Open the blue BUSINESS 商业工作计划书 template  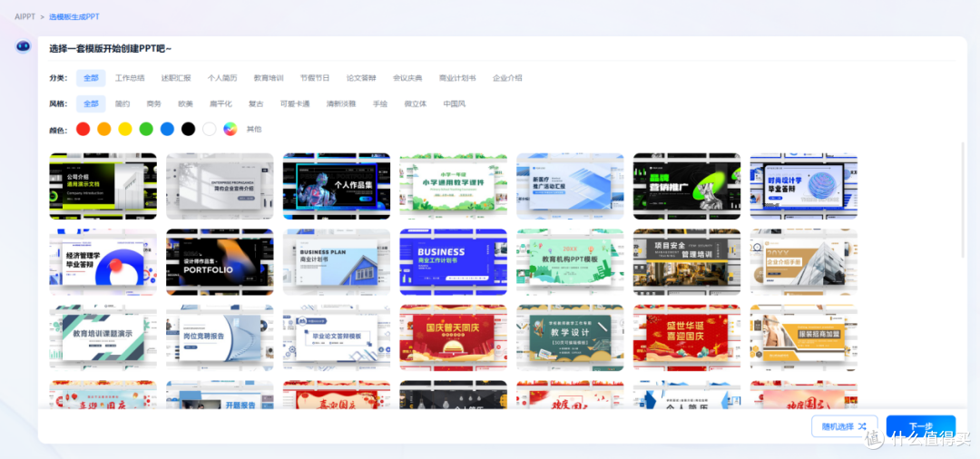(453, 261)
